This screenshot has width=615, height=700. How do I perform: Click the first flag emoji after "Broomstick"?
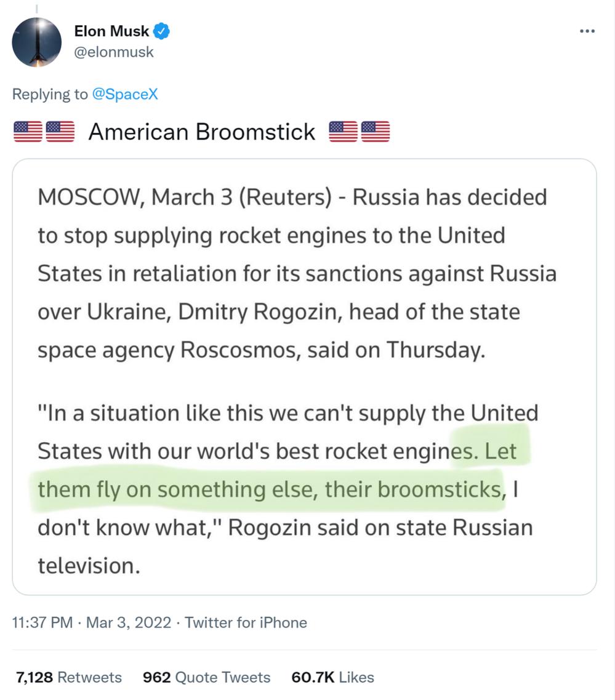(x=344, y=132)
